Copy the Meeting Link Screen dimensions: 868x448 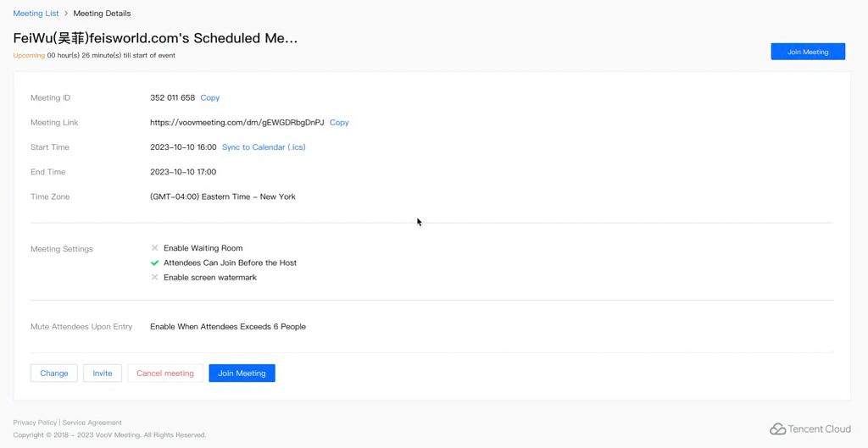339,123
